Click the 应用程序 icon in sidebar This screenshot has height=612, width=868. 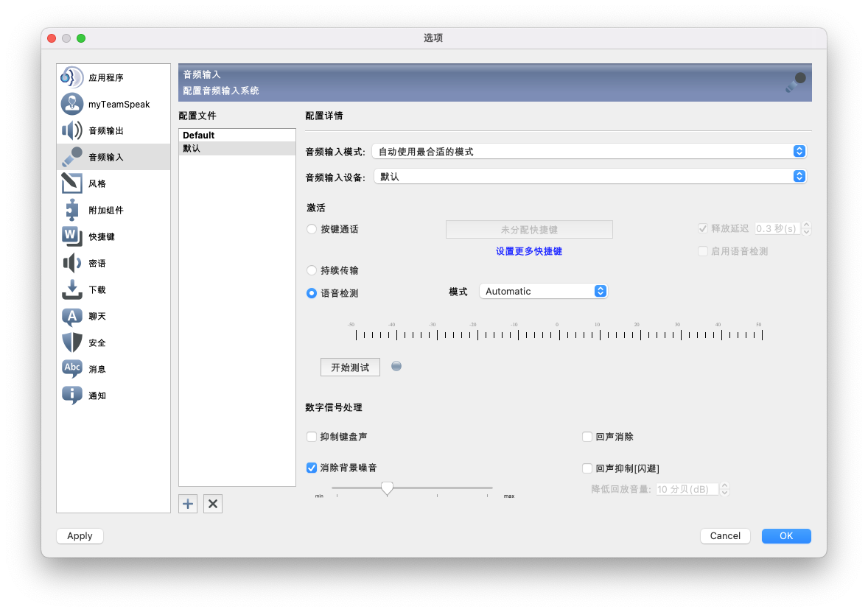(71, 77)
